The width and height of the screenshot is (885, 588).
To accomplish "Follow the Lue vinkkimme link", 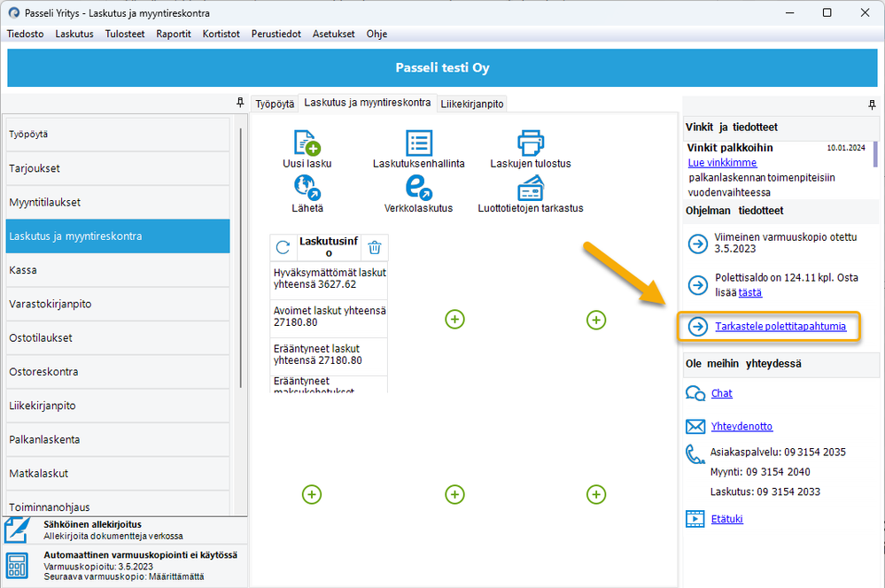I will click(723, 163).
